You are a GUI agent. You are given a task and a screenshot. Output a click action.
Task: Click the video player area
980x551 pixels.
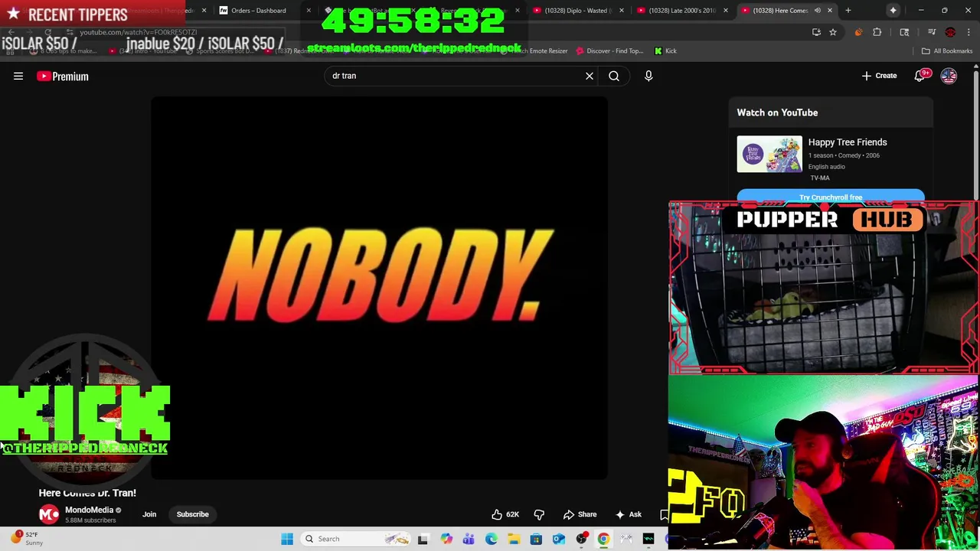click(x=380, y=287)
